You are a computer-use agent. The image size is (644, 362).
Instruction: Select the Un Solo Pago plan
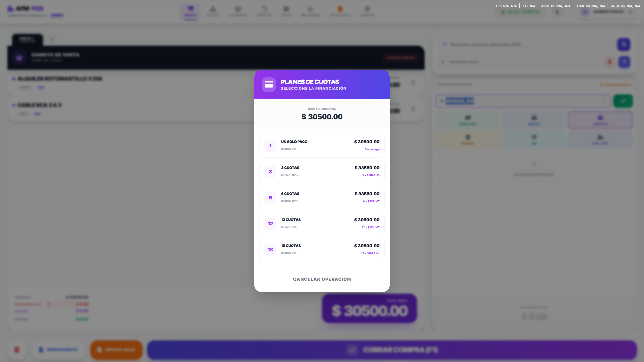click(322, 146)
